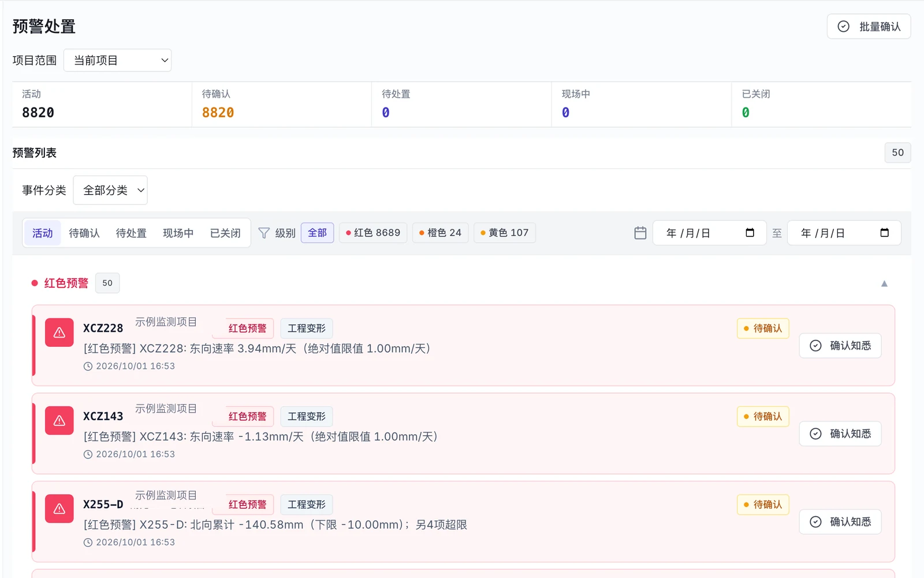
Task: Switch to the 已关闭 status tab
Action: pyautogui.click(x=225, y=233)
